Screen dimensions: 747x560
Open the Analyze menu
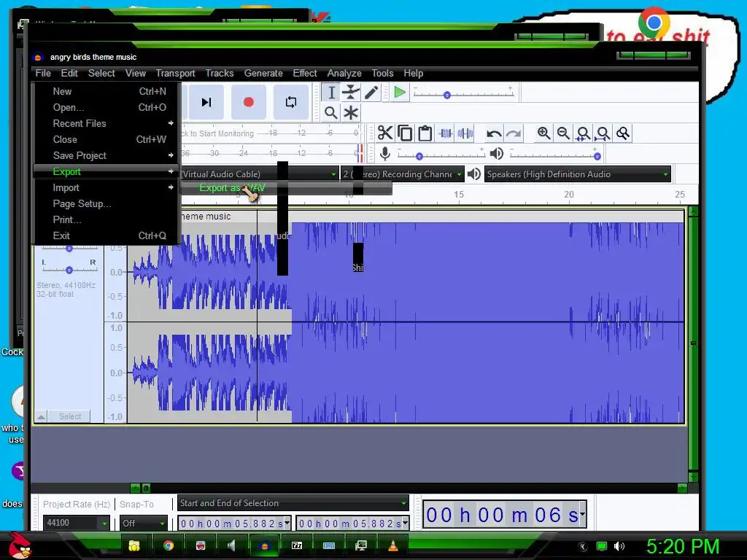point(344,74)
